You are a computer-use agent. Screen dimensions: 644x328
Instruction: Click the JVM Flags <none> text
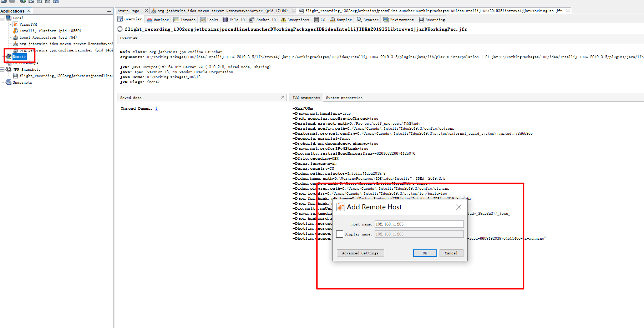(153, 82)
